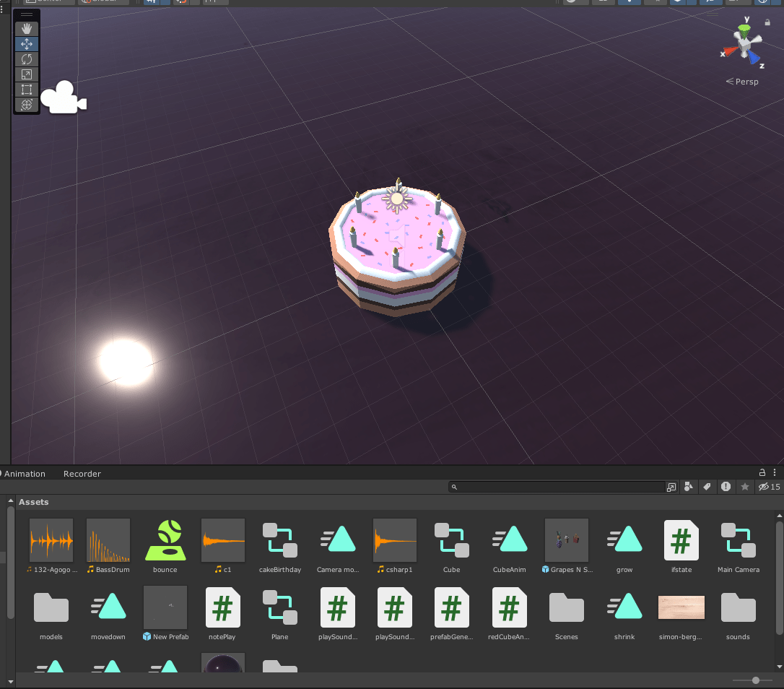Open search by Type in the Project toolbar
The width and height of the screenshot is (784, 689).
[x=689, y=487]
